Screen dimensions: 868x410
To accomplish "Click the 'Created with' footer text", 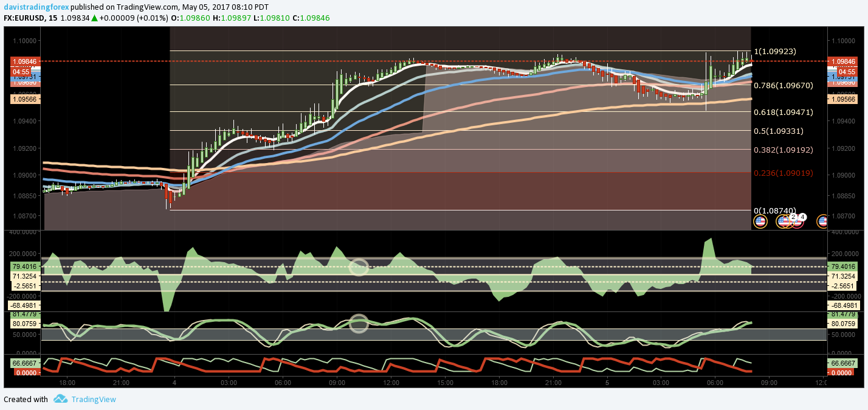I will pos(26,400).
